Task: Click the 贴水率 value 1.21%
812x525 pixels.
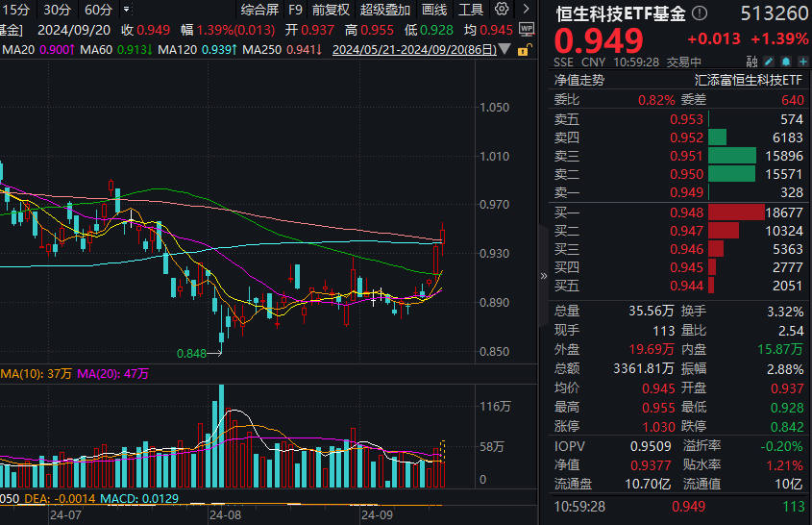Action: (785, 465)
